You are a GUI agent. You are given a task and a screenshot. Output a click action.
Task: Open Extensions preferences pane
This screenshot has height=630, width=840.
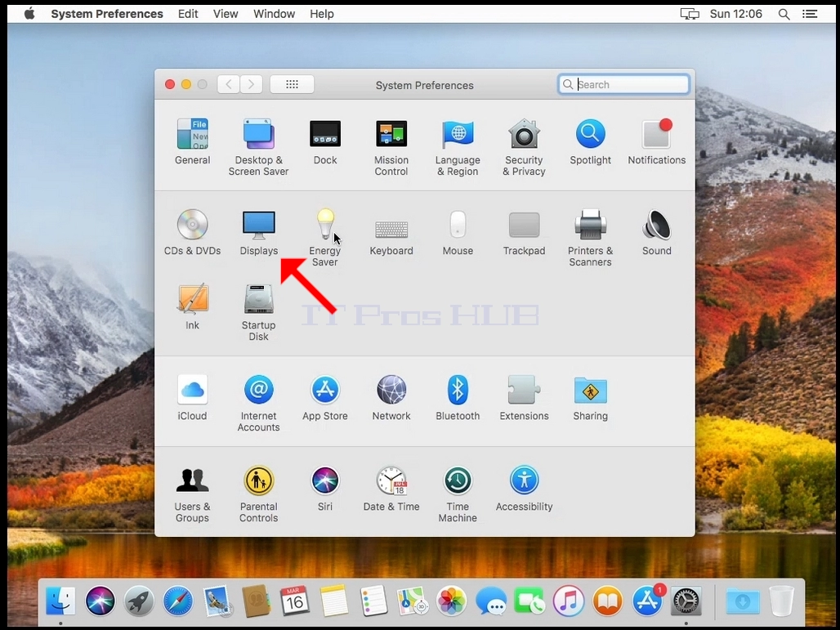pyautogui.click(x=524, y=397)
